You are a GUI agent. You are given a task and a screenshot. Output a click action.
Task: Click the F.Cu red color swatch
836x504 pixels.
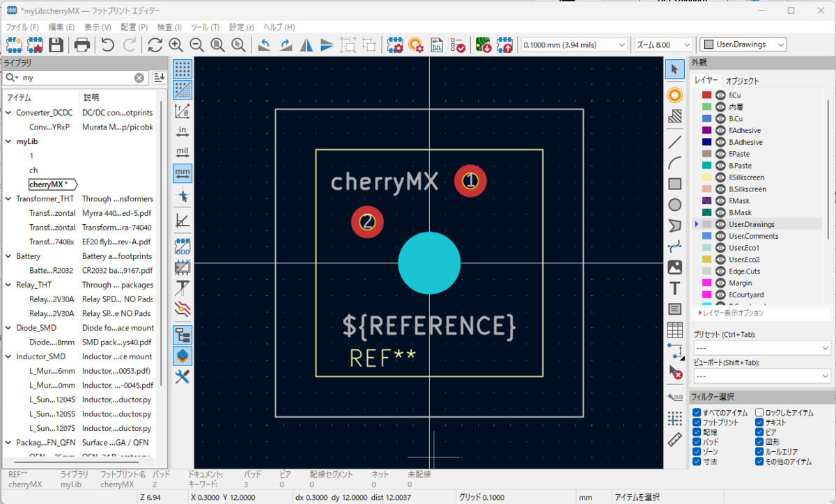pyautogui.click(x=706, y=95)
